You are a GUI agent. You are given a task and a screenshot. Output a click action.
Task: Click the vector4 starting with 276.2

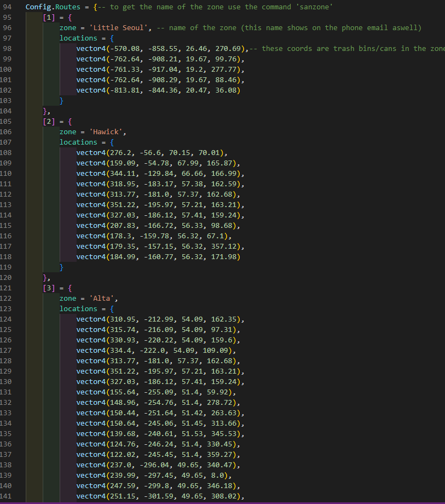coord(152,153)
